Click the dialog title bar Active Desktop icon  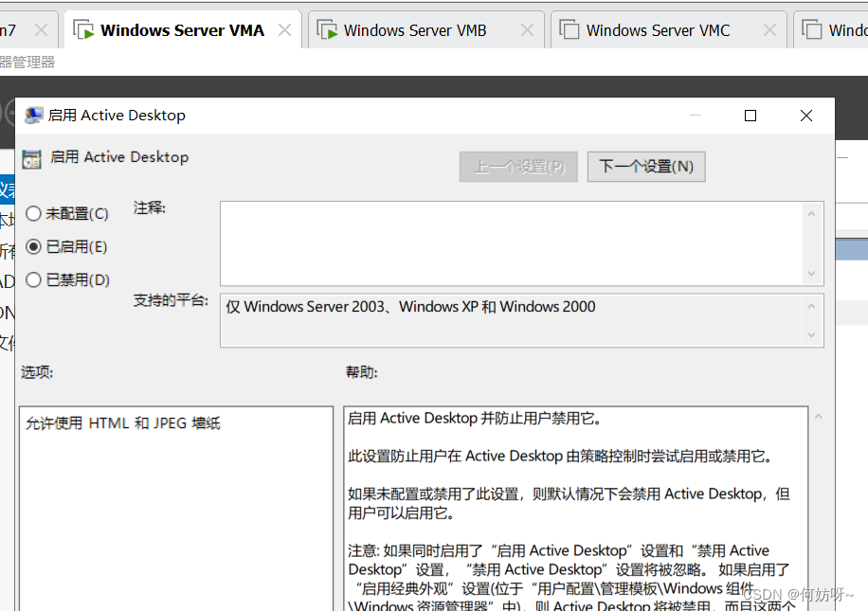[34, 116]
